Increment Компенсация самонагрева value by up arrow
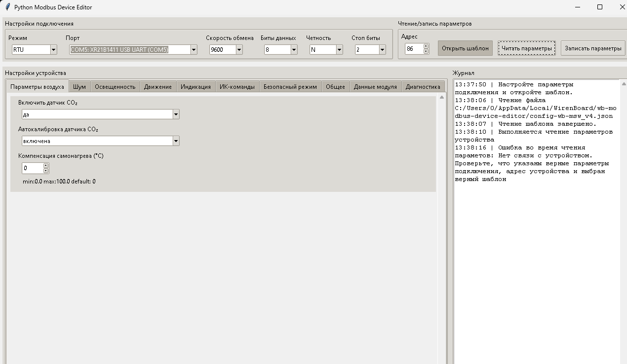This screenshot has height=364, width=627. click(46, 166)
